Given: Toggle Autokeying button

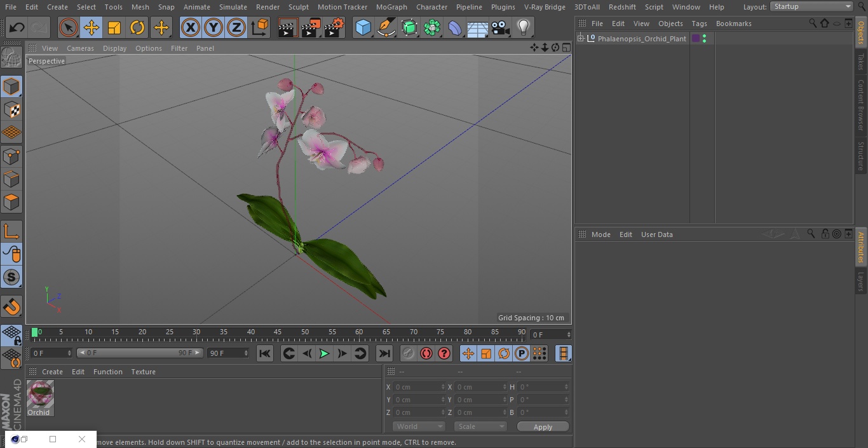Looking at the screenshot, I should point(426,353).
